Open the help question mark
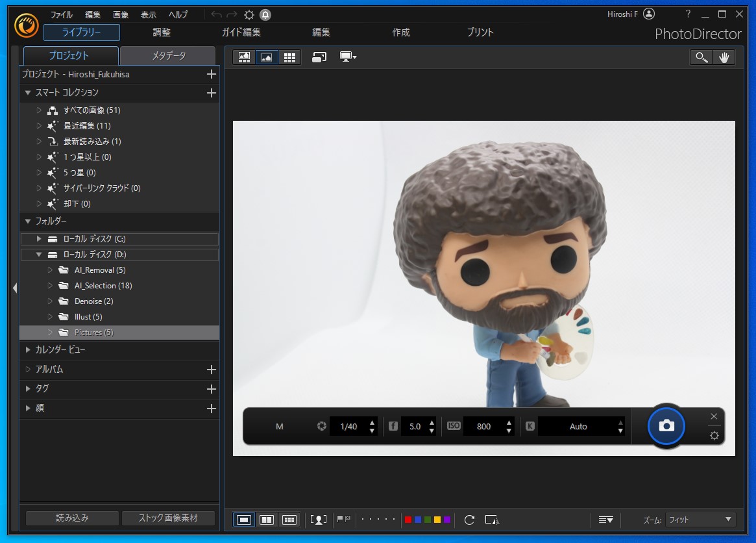This screenshot has height=543, width=756. (x=688, y=14)
